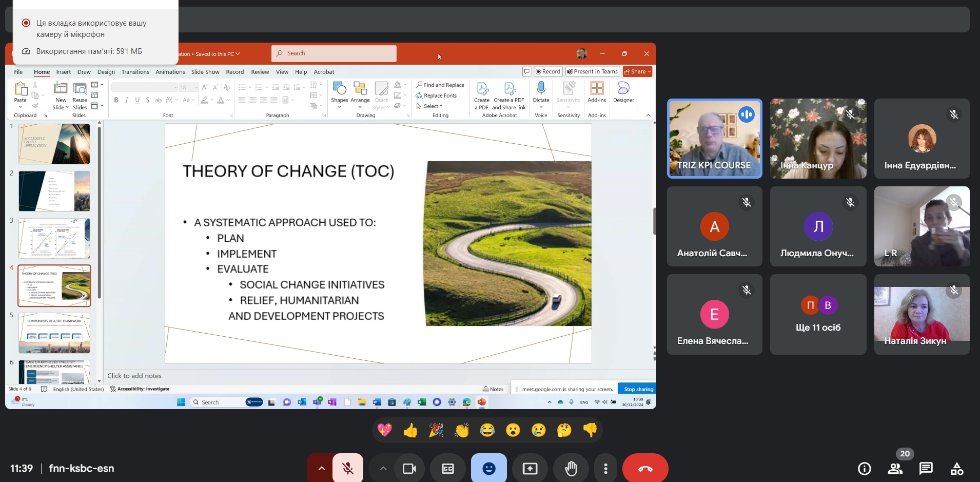Select TRIZ KPI COURSE video tile

coord(714,139)
